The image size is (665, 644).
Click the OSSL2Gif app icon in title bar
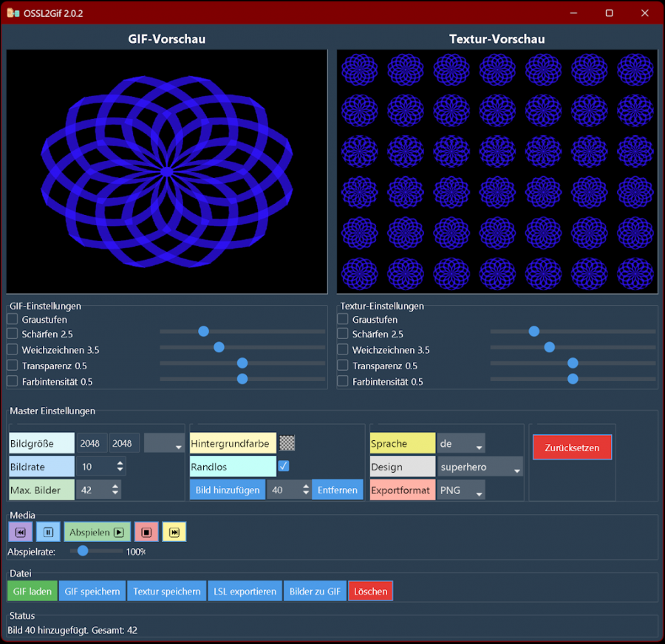tap(13, 13)
